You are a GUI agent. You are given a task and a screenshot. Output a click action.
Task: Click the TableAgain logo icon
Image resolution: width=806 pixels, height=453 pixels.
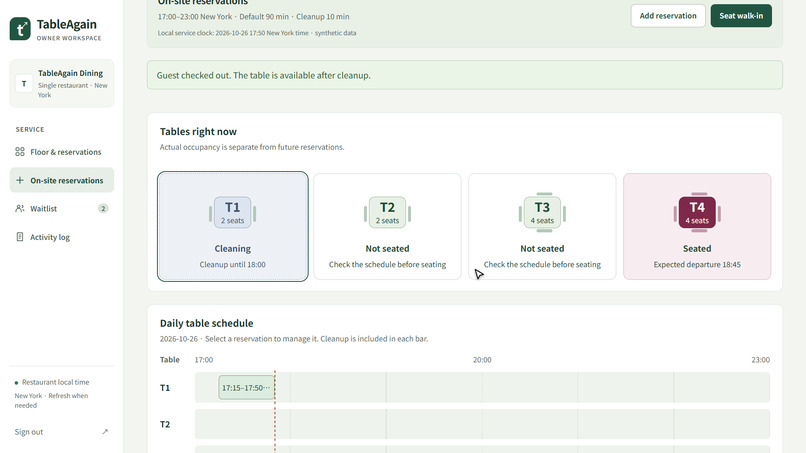click(x=20, y=29)
